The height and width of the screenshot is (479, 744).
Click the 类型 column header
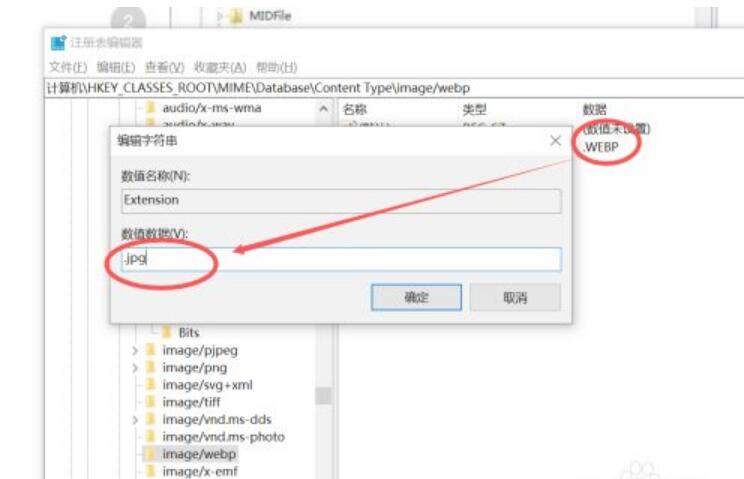[x=474, y=110]
